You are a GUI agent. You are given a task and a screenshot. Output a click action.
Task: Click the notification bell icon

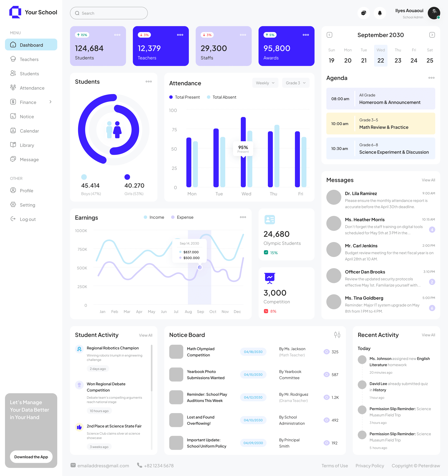(380, 13)
